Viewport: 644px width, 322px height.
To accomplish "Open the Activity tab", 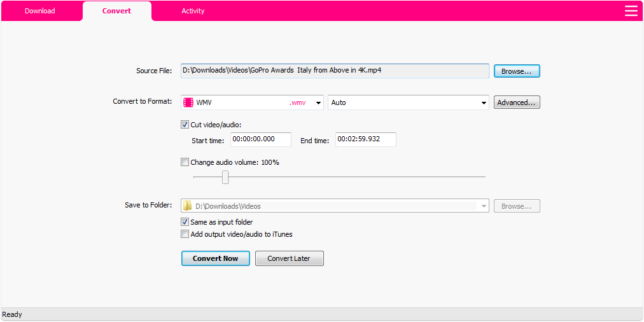I will 193,11.
